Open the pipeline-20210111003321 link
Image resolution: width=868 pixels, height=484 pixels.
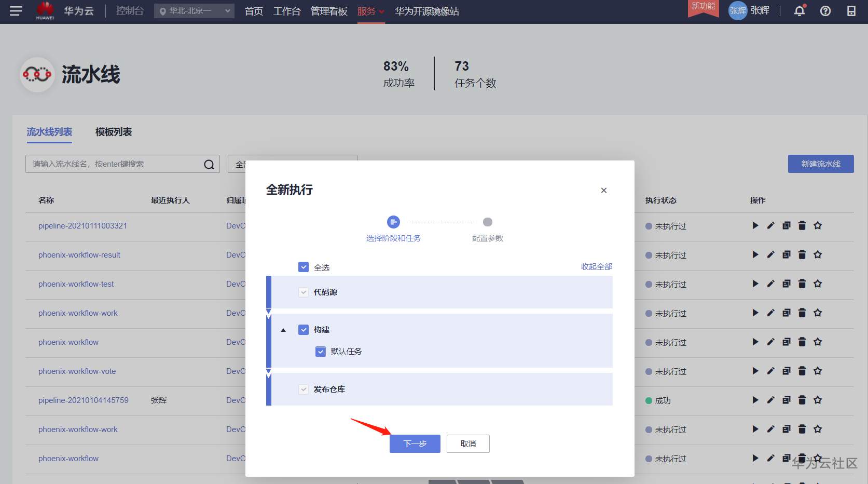tap(82, 226)
